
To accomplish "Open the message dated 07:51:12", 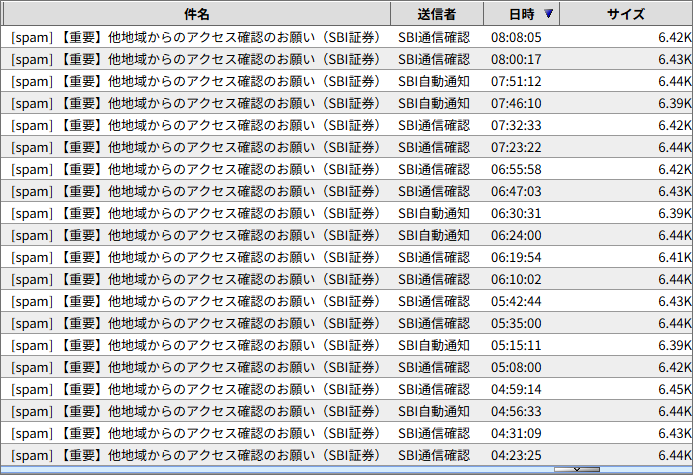I will [346, 81].
